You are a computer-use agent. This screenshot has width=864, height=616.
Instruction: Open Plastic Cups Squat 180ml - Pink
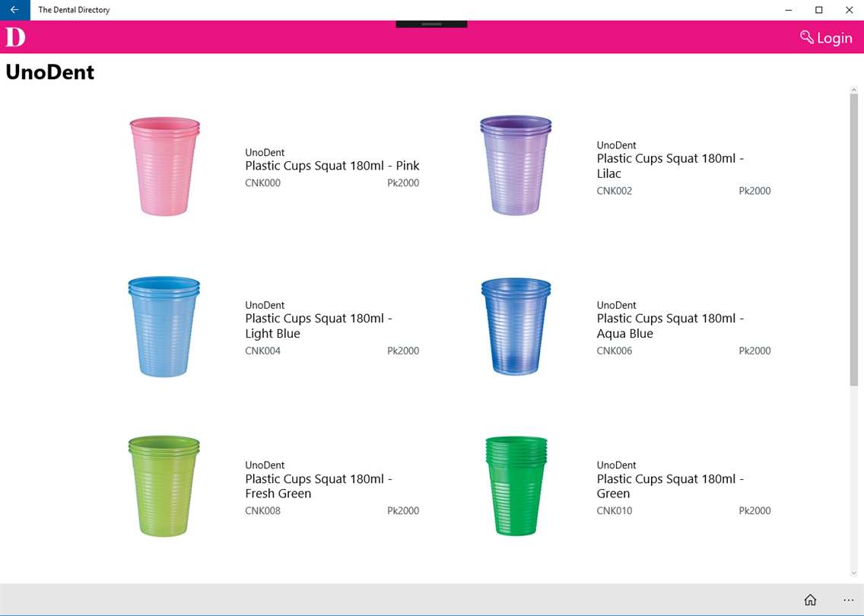pos(332,165)
